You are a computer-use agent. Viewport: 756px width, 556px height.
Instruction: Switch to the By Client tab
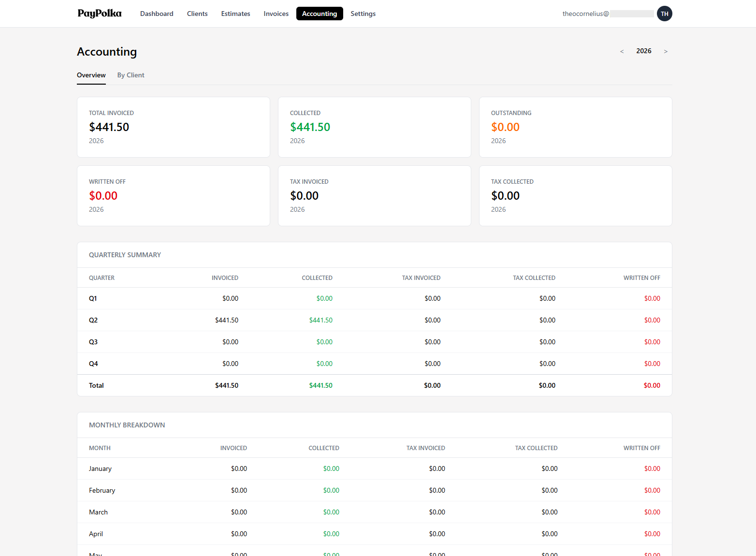(x=131, y=75)
